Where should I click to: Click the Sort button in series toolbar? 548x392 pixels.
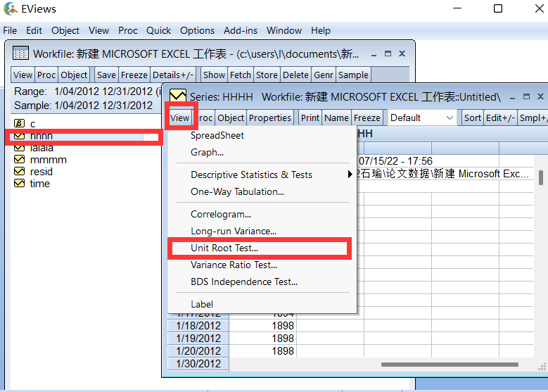point(473,118)
